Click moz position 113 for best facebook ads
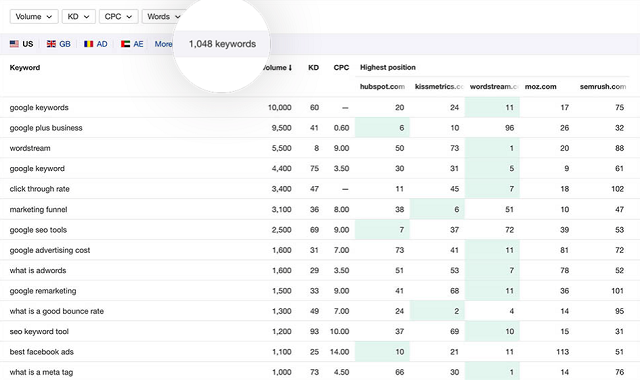 pos(563,352)
